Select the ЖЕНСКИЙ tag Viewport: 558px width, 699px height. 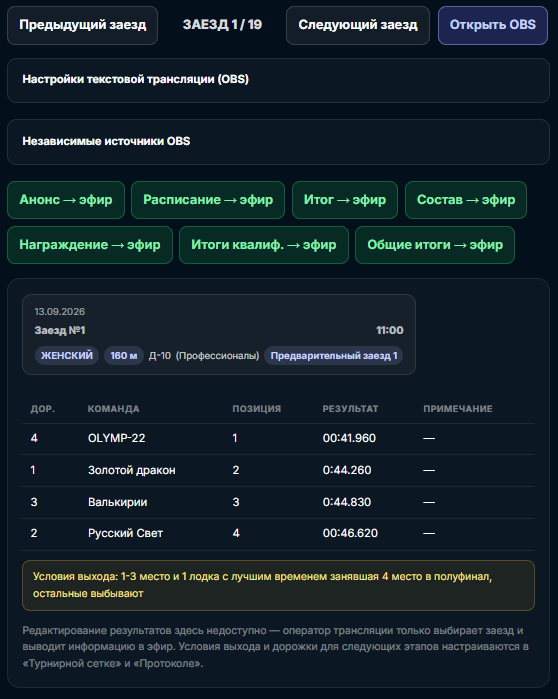67,356
